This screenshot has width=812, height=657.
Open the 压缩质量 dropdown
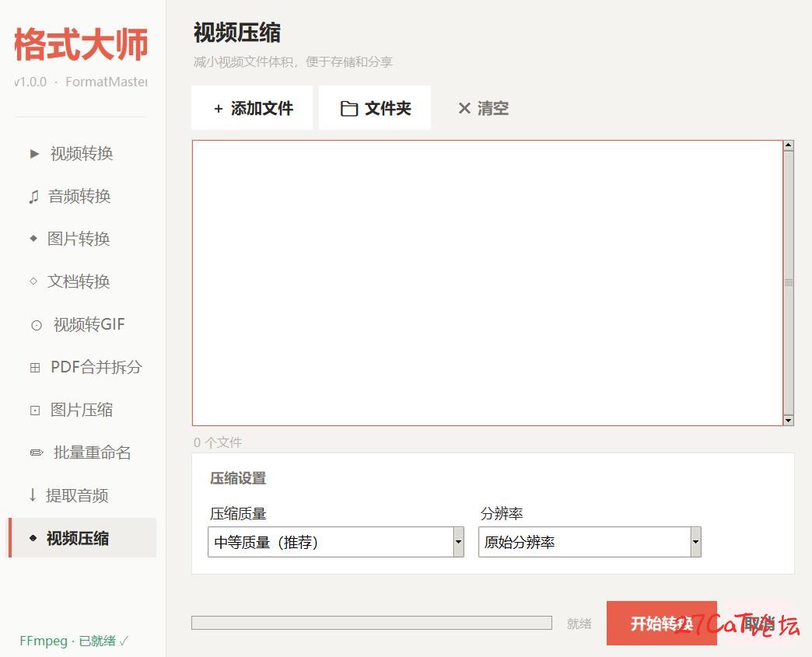335,542
